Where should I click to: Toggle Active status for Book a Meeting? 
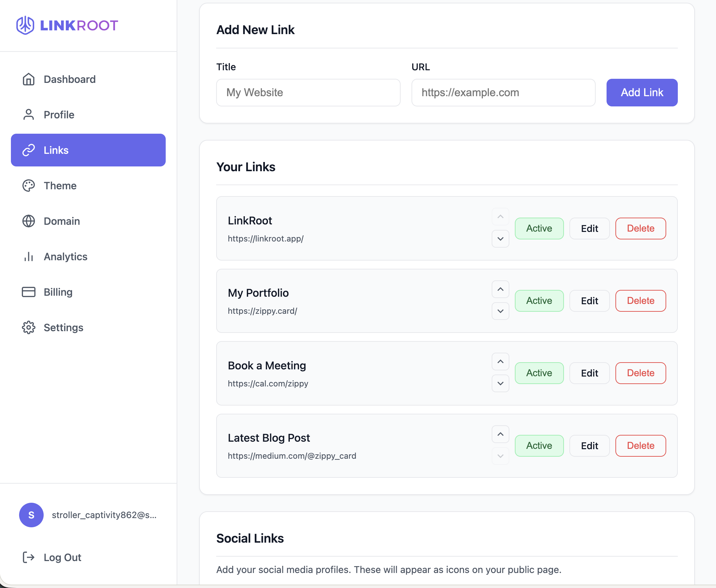[x=539, y=373]
